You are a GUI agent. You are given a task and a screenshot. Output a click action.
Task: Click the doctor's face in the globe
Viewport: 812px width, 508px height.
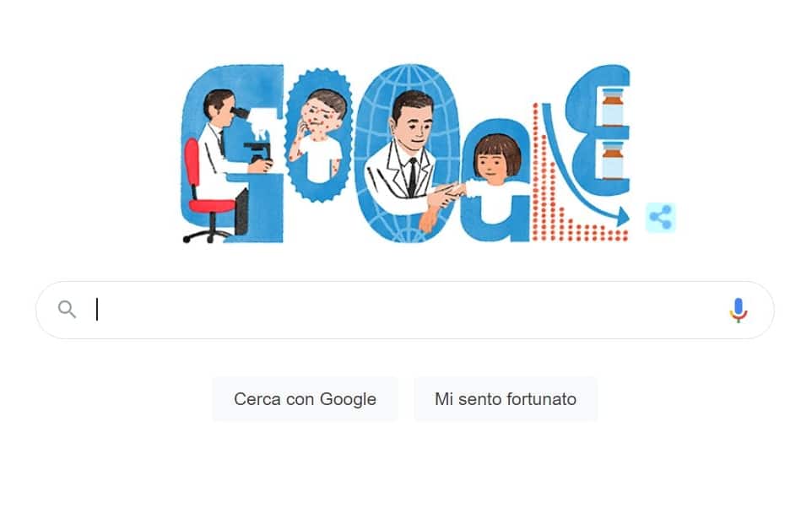pyautogui.click(x=414, y=124)
